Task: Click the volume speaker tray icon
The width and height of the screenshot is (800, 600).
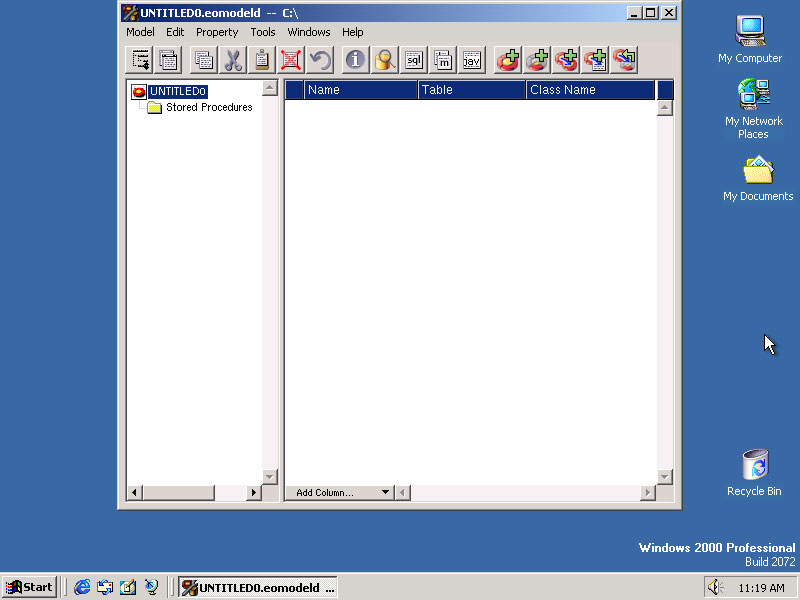Action: [x=715, y=587]
